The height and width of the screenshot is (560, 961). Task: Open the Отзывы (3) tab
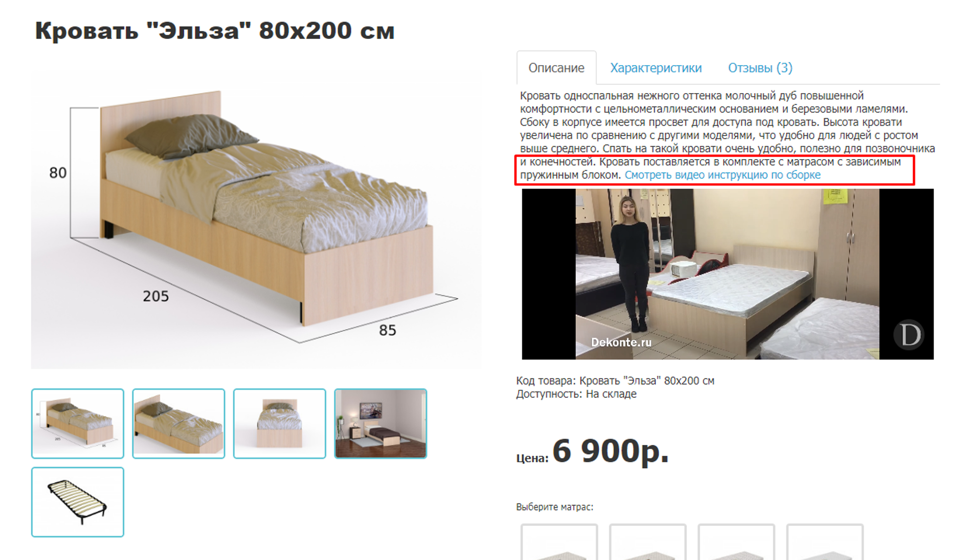(760, 68)
